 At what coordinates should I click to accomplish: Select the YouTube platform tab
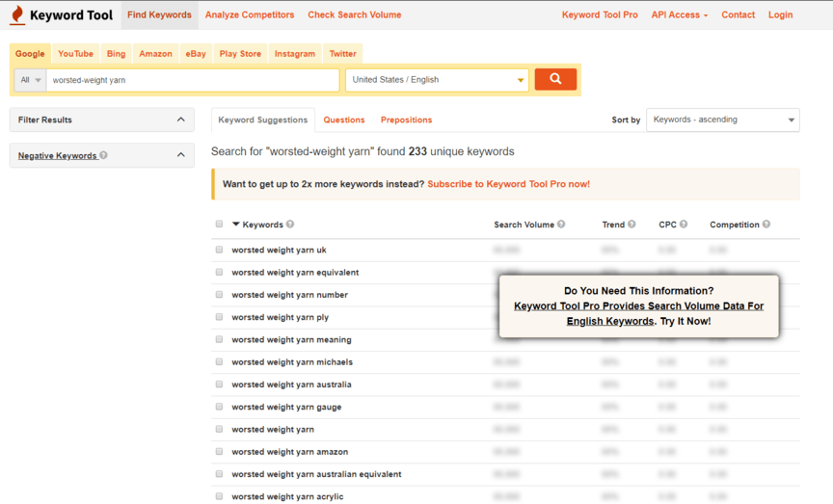pos(75,54)
